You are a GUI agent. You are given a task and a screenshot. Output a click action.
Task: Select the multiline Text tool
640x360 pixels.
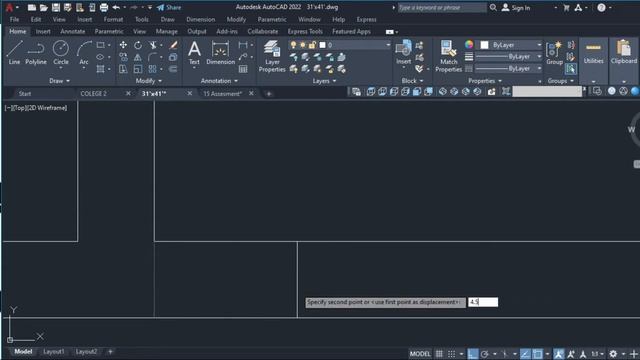(x=194, y=53)
